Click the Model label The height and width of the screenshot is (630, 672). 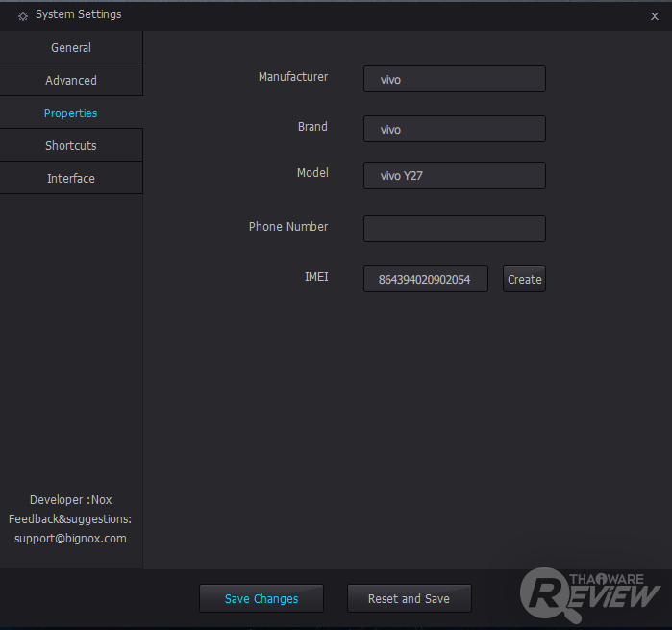312,173
